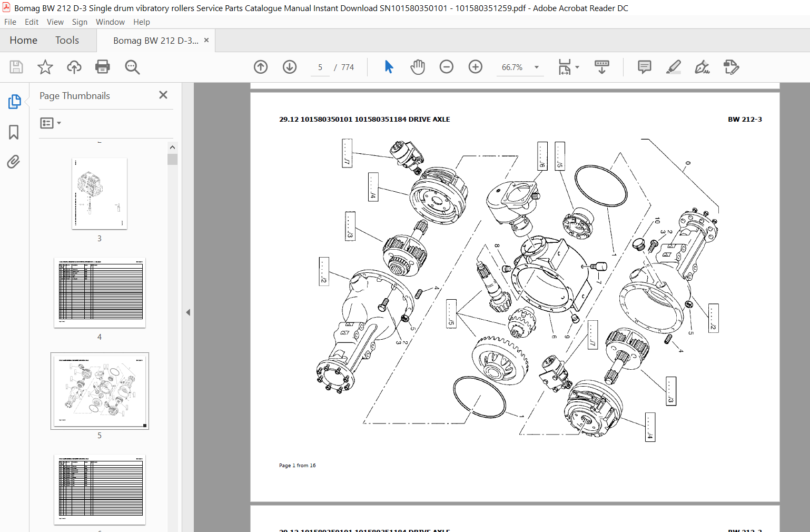Screen dimensions: 810x532
Task: Go to next page arrow icon
Action: pos(290,67)
